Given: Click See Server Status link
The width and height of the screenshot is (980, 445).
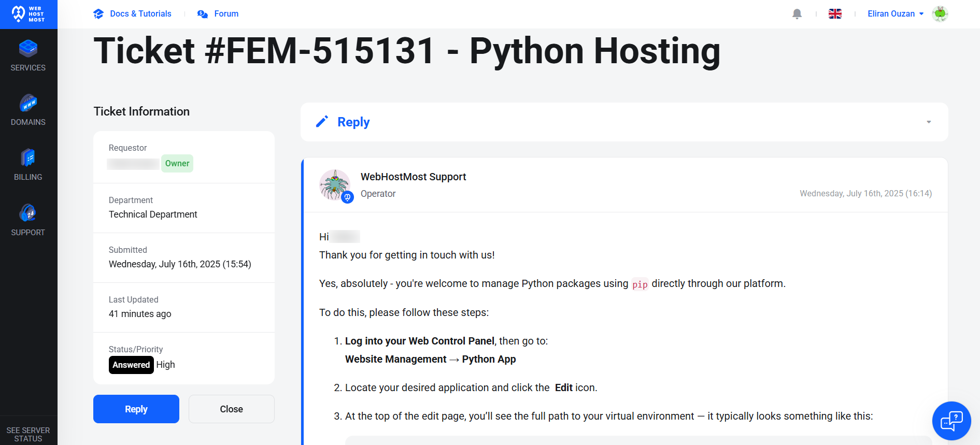Looking at the screenshot, I should 29,435.
